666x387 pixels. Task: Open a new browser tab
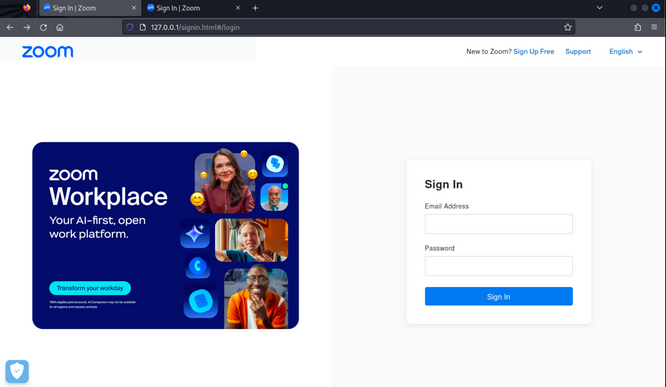255,8
